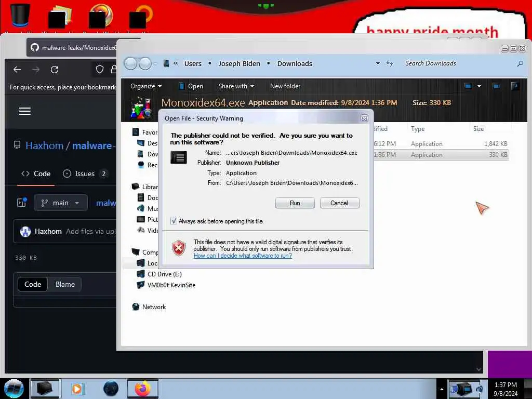
Task: Click the Firefox reload button
Action: point(55,70)
